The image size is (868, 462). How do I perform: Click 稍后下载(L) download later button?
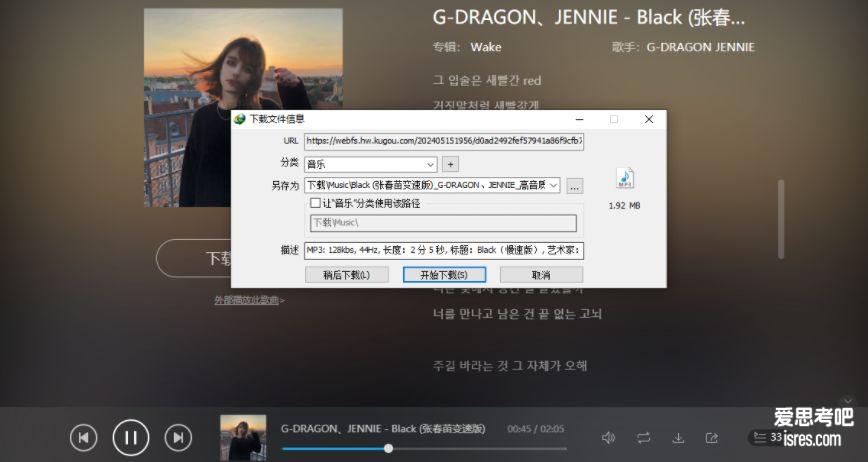click(x=347, y=275)
